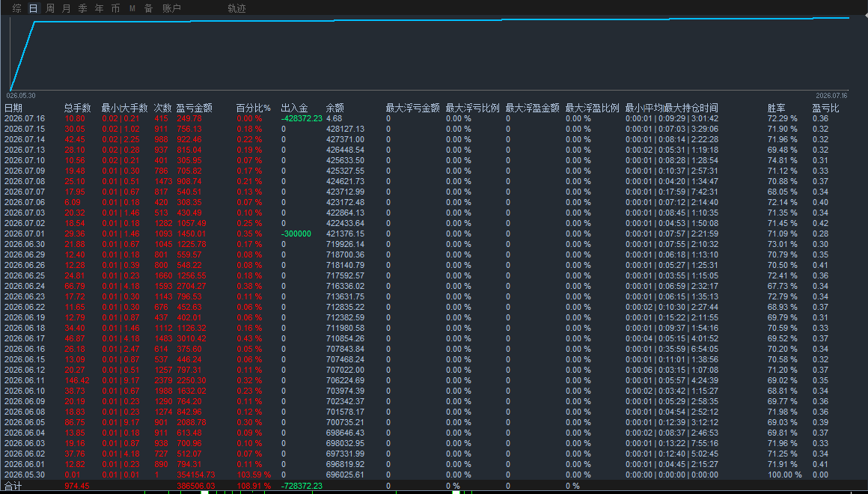
Task: Select the 2026.06.24 date cell
Action: pyautogui.click(x=25, y=287)
